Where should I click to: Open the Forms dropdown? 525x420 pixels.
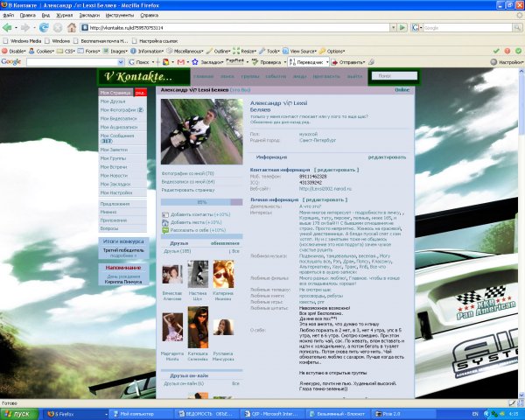pyautogui.click(x=88, y=51)
